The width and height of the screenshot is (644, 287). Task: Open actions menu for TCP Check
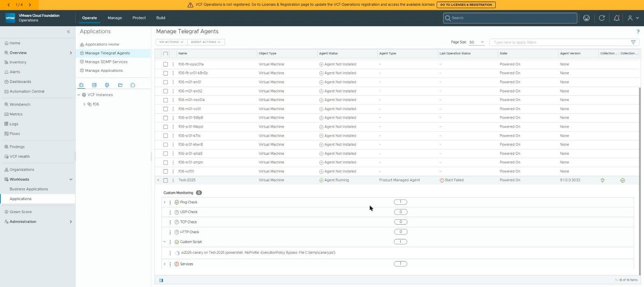170,222
